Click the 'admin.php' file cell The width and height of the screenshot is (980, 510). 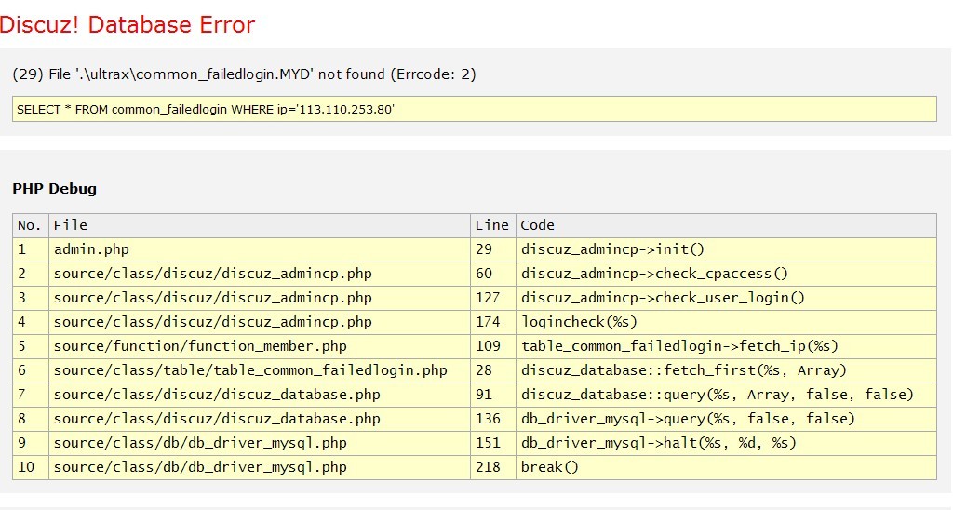(260, 250)
